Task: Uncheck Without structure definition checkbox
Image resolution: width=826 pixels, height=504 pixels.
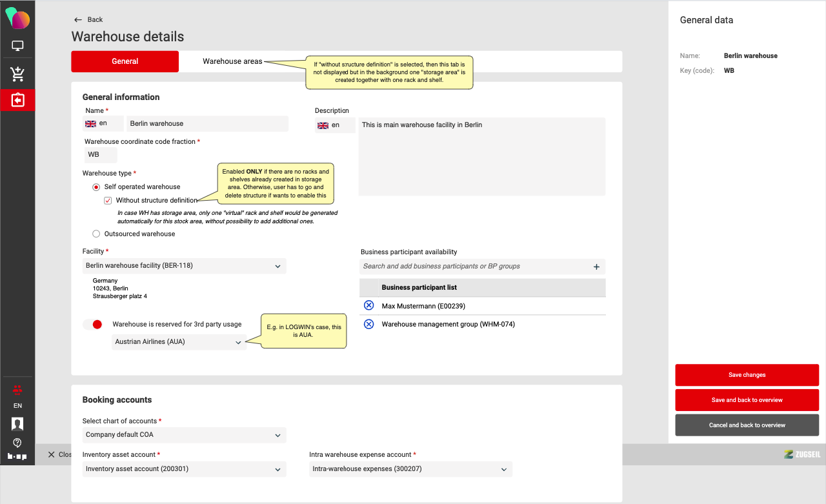Action: pos(108,201)
